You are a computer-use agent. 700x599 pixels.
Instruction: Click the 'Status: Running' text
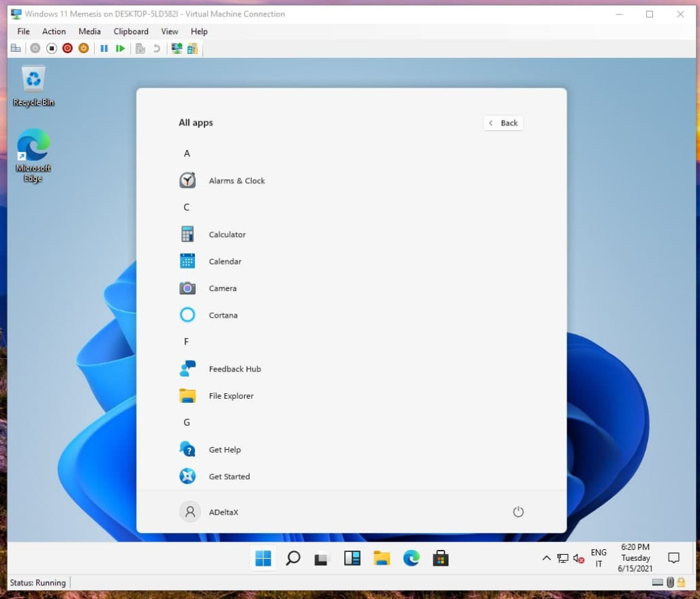coord(38,583)
